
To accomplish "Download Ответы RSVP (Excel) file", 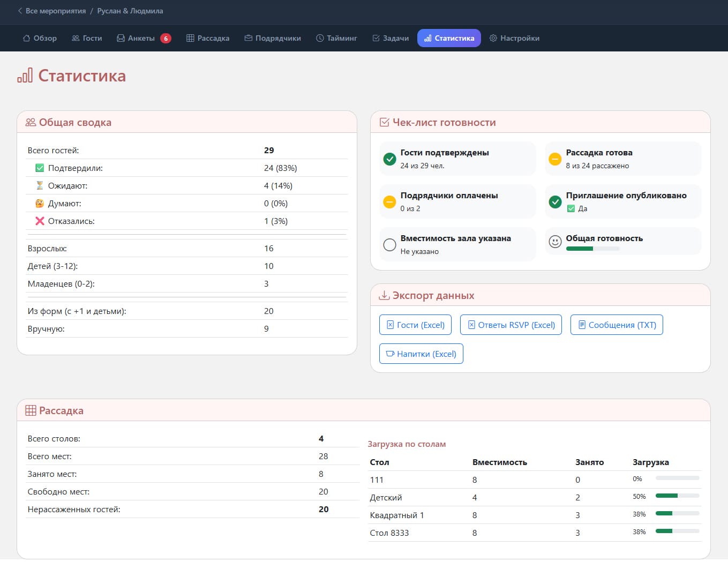I will click(x=511, y=325).
